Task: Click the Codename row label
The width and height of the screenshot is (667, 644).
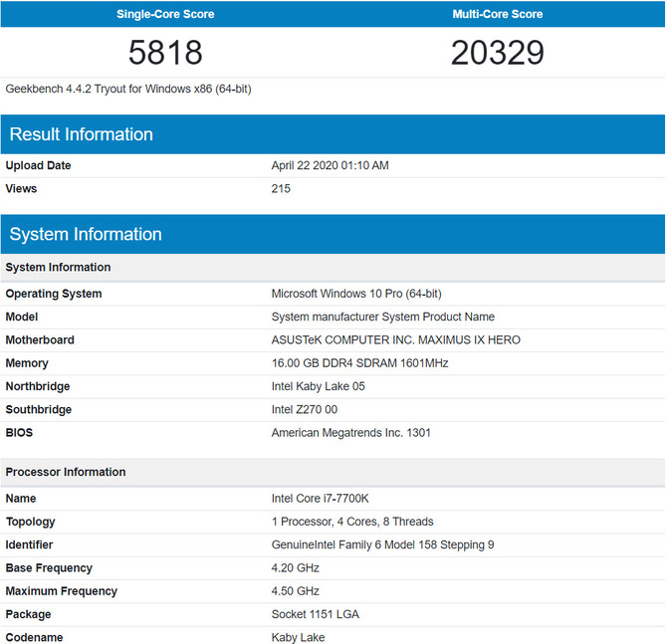Action: pyautogui.click(x=34, y=637)
